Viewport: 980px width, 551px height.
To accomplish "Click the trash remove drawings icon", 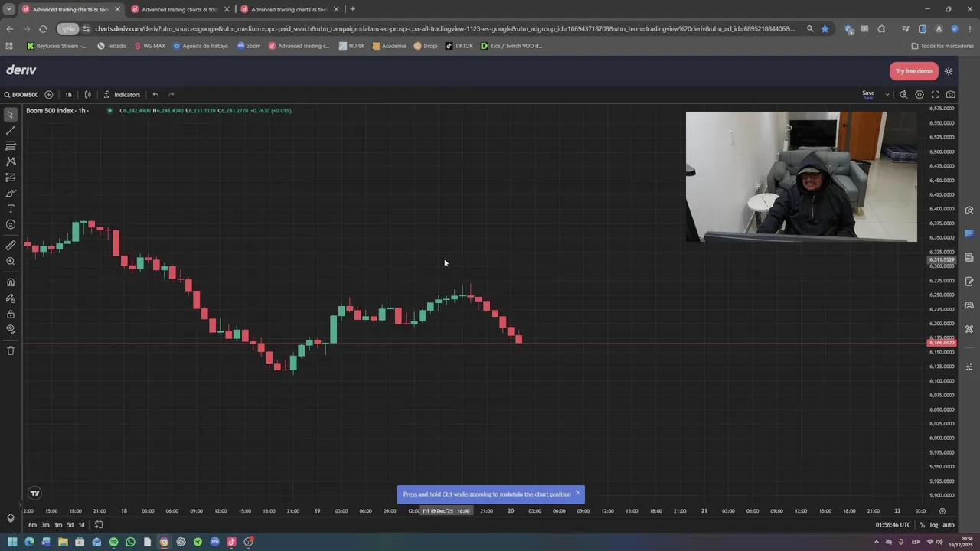I will pos(11,350).
